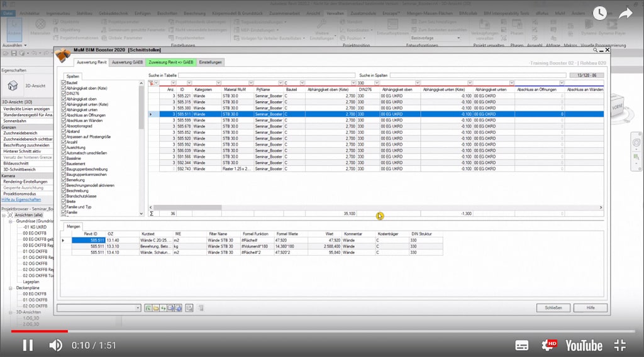Open the Material MuM column filter dropdown
The height and width of the screenshot is (357, 644).
tap(250, 83)
